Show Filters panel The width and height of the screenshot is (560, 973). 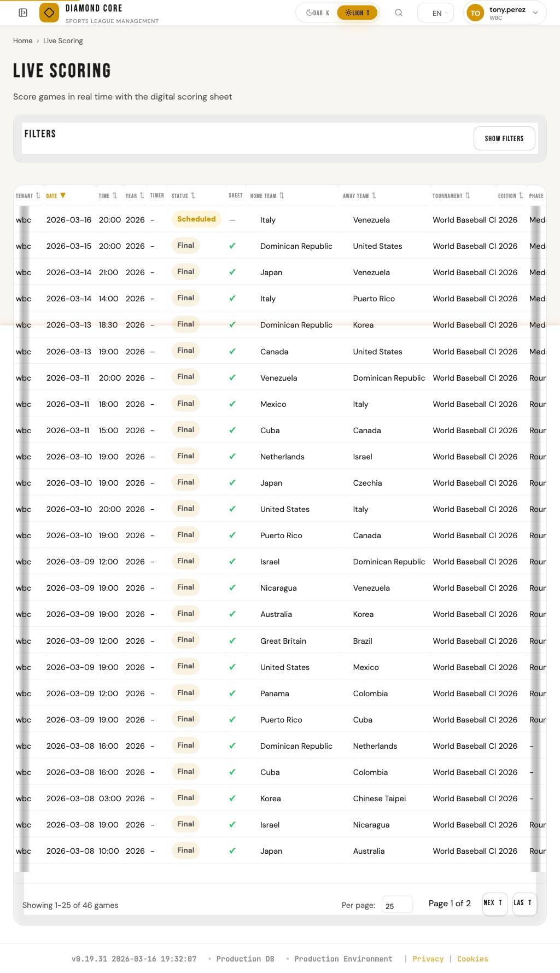504,138
